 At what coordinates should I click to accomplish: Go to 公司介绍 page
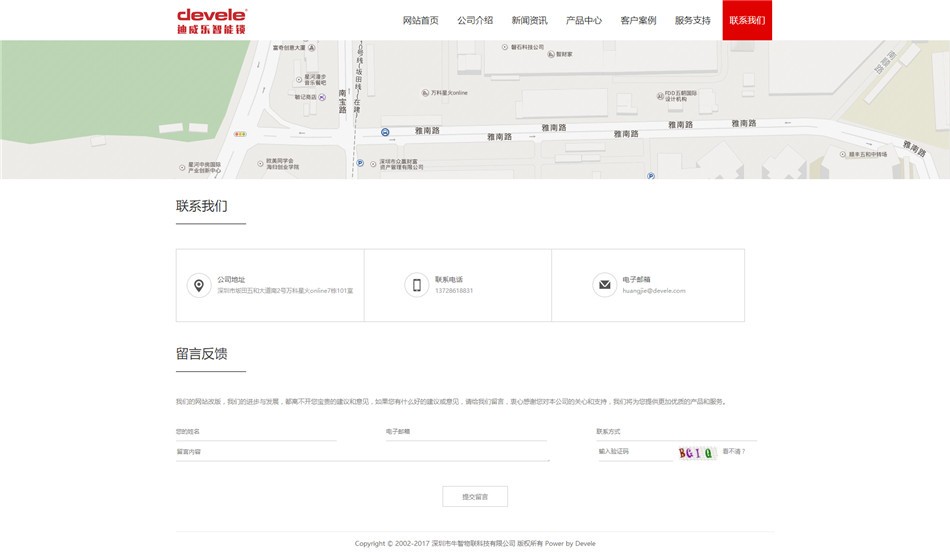[x=475, y=20]
